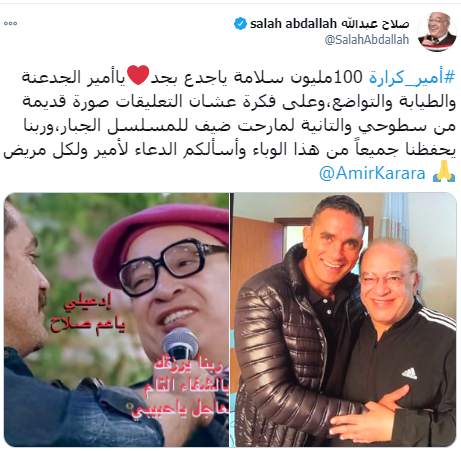Click the Adidas logo on the black jacket

[x=409, y=373]
